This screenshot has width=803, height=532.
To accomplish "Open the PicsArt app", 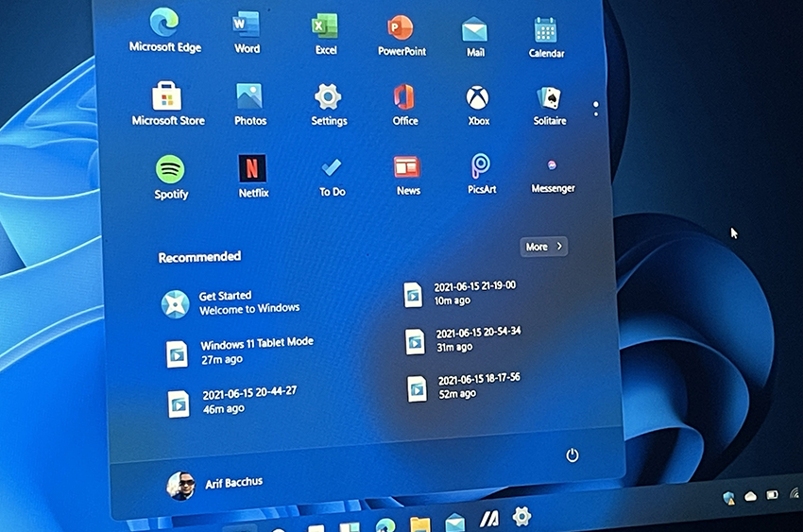I will pos(481,167).
